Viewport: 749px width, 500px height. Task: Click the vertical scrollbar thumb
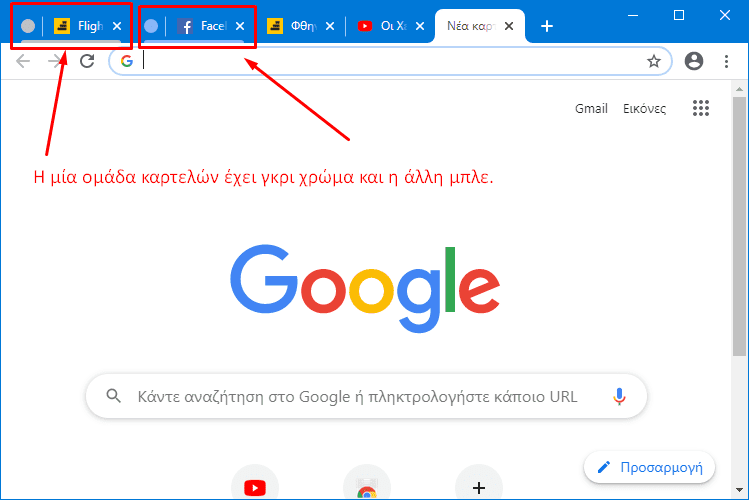point(739,226)
